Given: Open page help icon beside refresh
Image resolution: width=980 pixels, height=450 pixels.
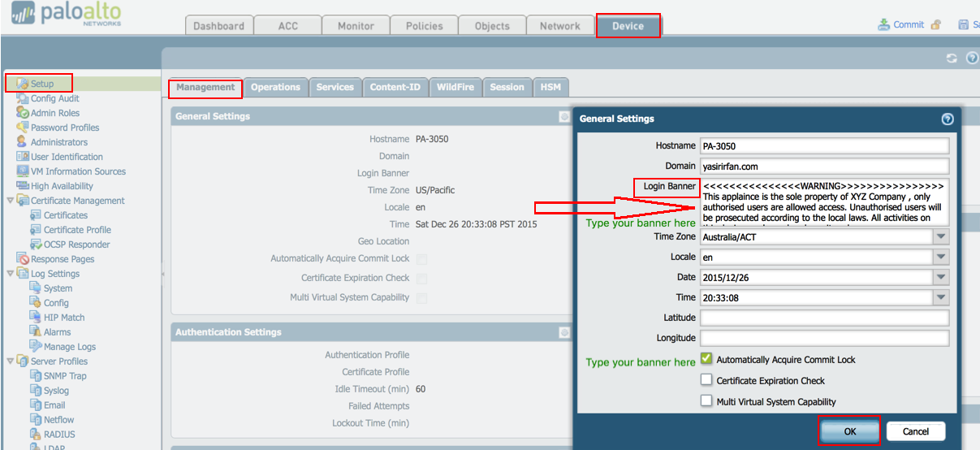Looking at the screenshot, I should (971, 58).
